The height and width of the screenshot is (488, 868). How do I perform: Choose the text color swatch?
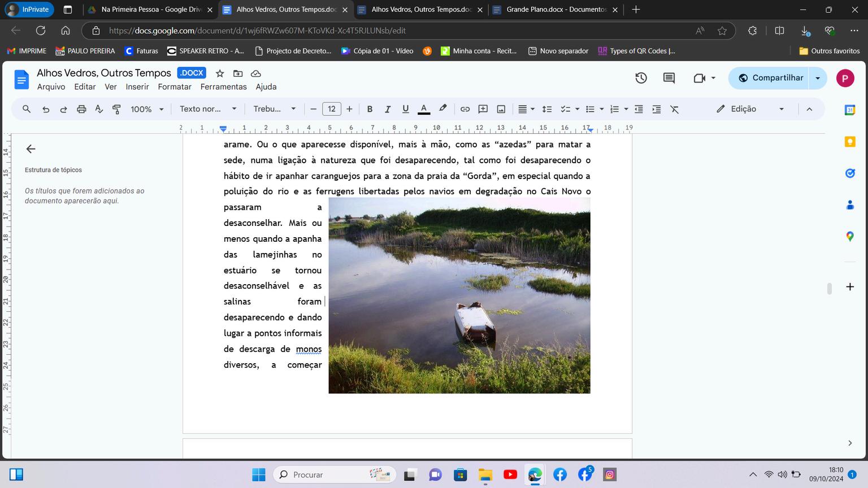point(424,109)
